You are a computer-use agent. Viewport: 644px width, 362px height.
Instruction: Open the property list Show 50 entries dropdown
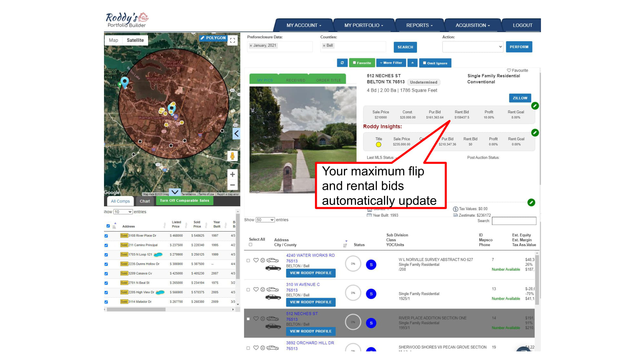point(265,220)
